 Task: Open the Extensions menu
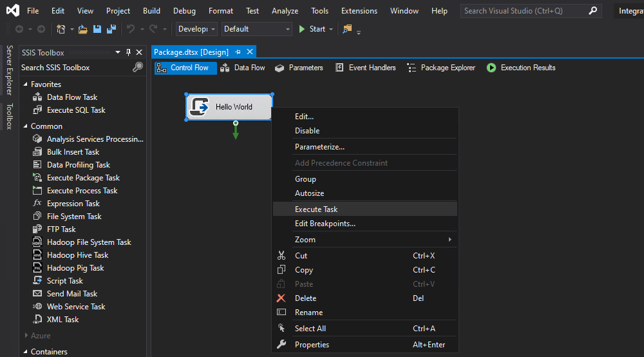[359, 11]
